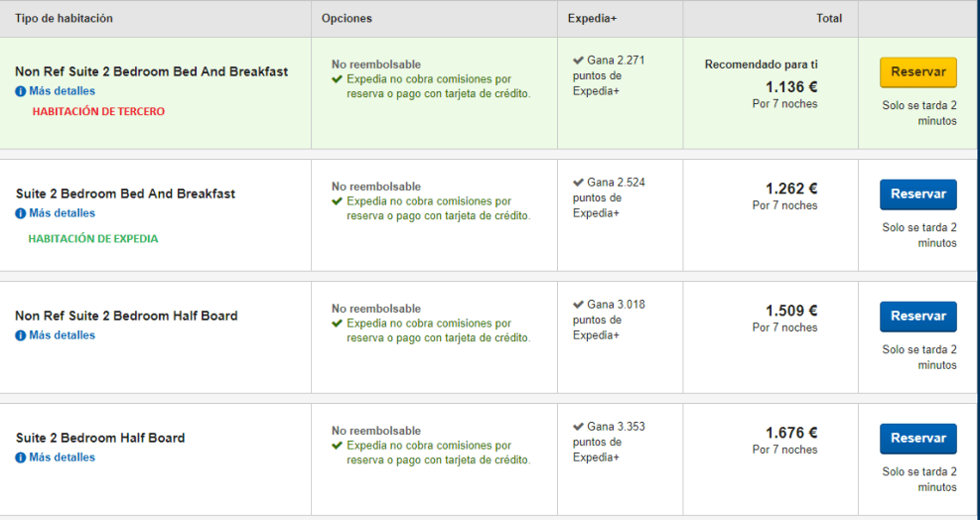Click the checkmark icon next to Gana 2.271
The image size is (980, 520).
(x=578, y=61)
